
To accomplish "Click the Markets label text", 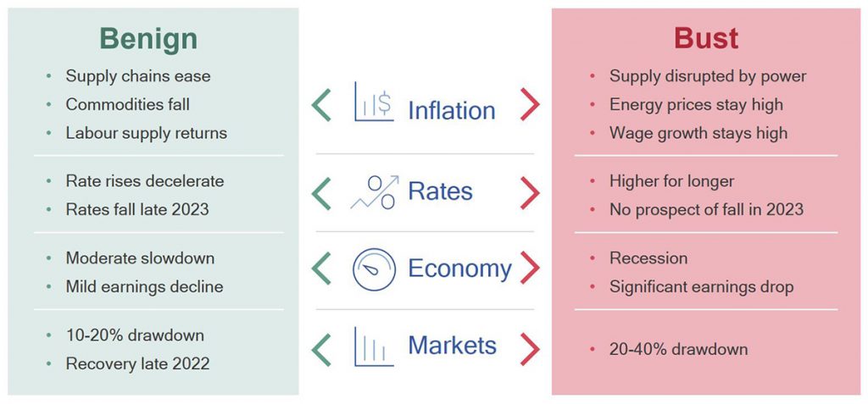I will tap(453, 346).
